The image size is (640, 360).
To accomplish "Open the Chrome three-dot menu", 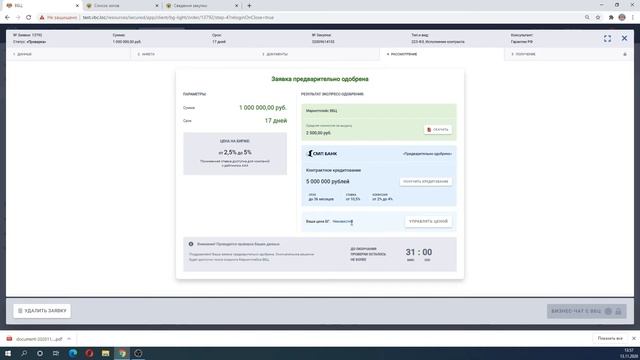I will click(633, 18).
